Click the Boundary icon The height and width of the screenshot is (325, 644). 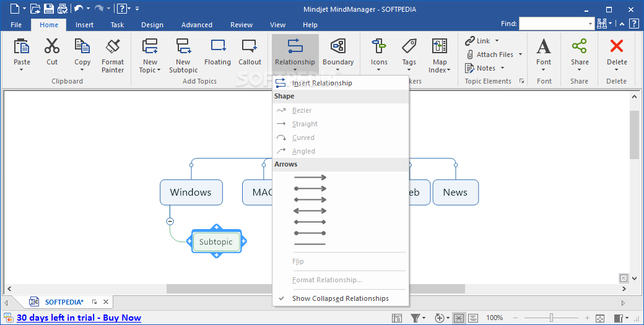point(338,46)
